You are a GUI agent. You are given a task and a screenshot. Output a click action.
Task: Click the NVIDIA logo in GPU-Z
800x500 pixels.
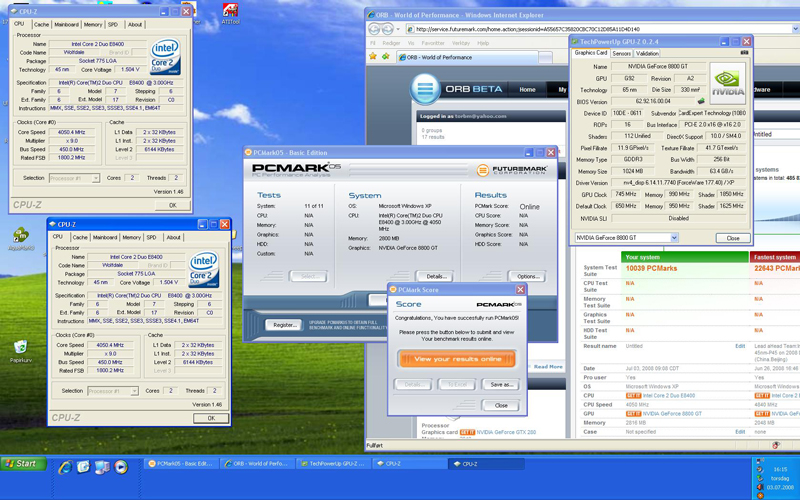(728, 83)
